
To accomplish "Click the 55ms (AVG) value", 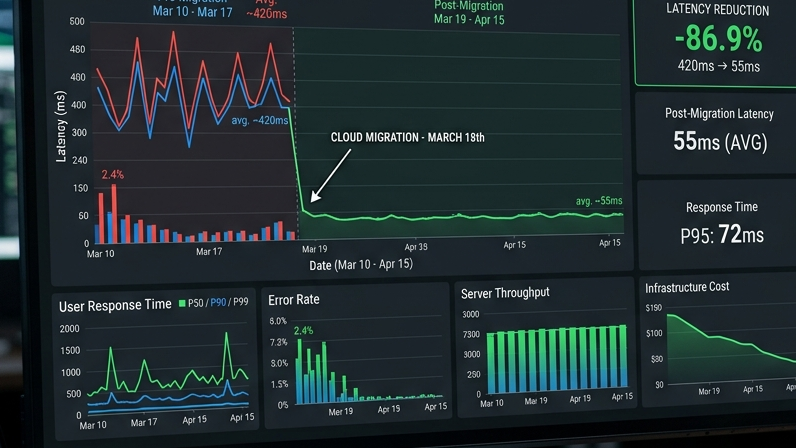I will pyautogui.click(x=720, y=142).
